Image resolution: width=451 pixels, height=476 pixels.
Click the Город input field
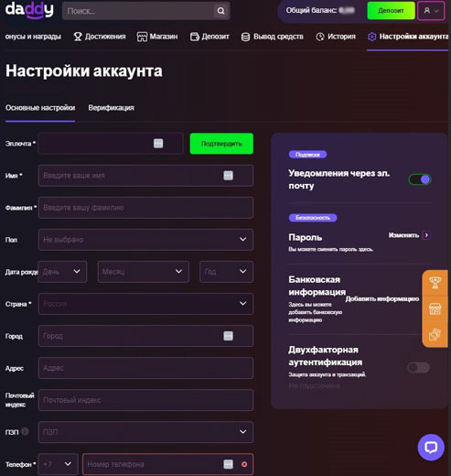(145, 336)
